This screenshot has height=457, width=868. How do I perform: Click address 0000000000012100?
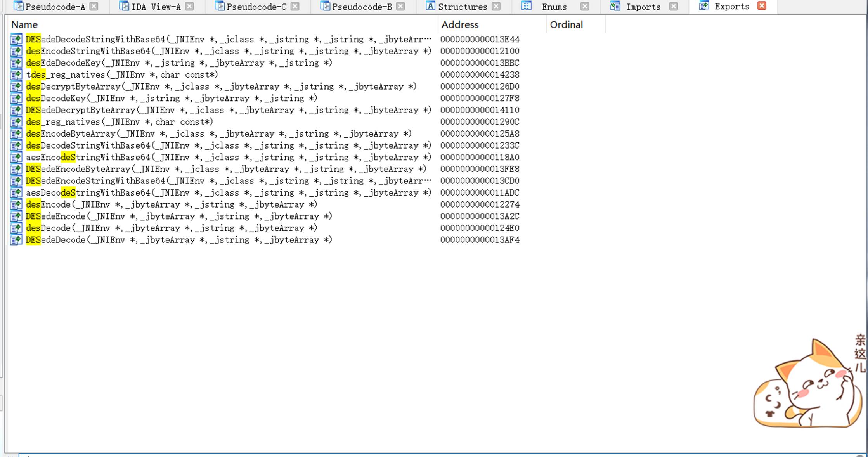[480, 51]
